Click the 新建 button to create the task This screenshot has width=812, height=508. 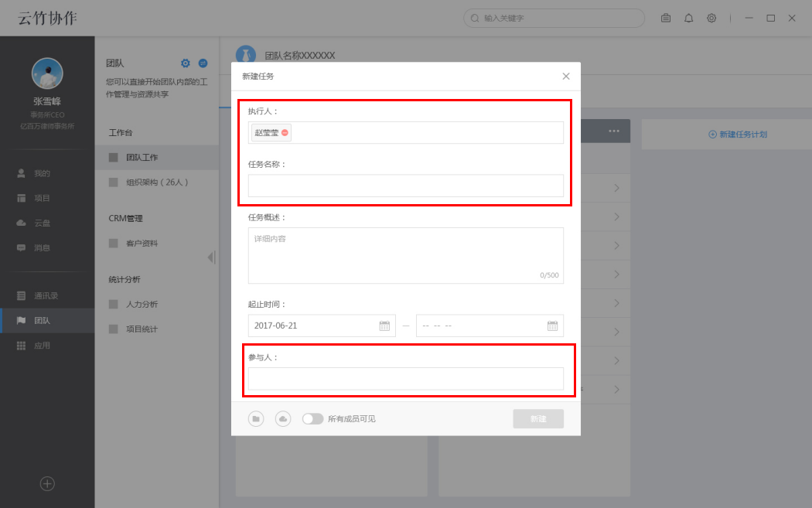tap(538, 418)
